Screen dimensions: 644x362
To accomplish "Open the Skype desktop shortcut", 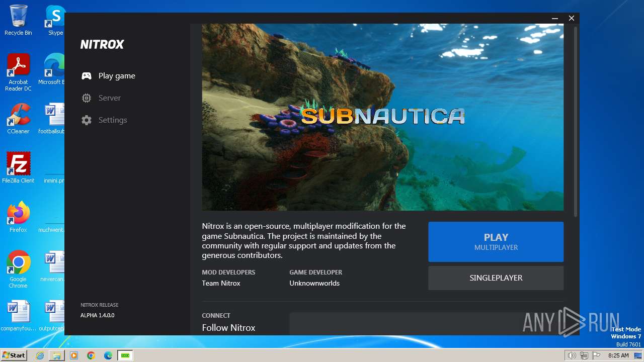I will 55,20.
